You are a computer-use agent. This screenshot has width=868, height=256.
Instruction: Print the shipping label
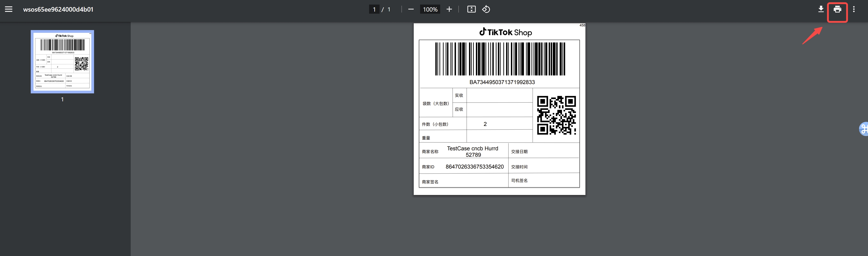tap(837, 9)
